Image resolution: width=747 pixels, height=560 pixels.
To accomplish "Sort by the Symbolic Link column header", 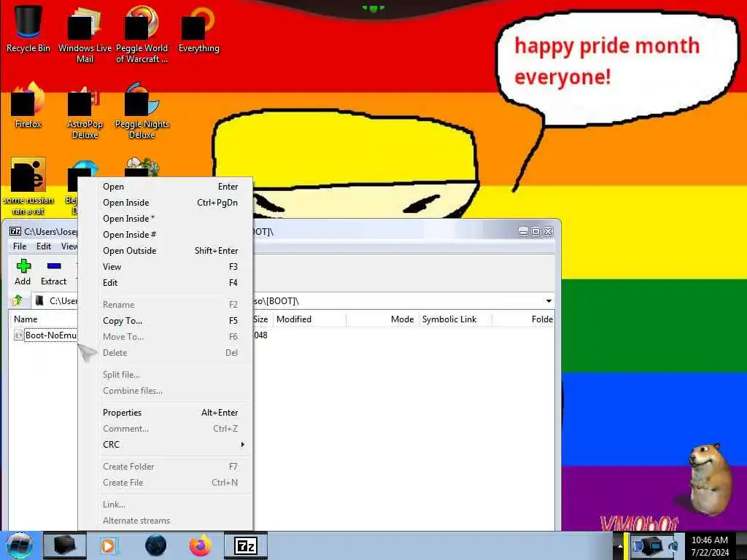I will (x=455, y=319).
